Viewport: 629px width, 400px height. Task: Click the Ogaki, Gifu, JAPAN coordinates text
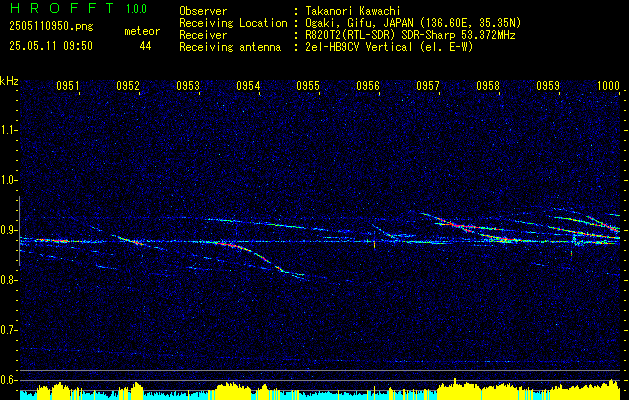click(413, 23)
